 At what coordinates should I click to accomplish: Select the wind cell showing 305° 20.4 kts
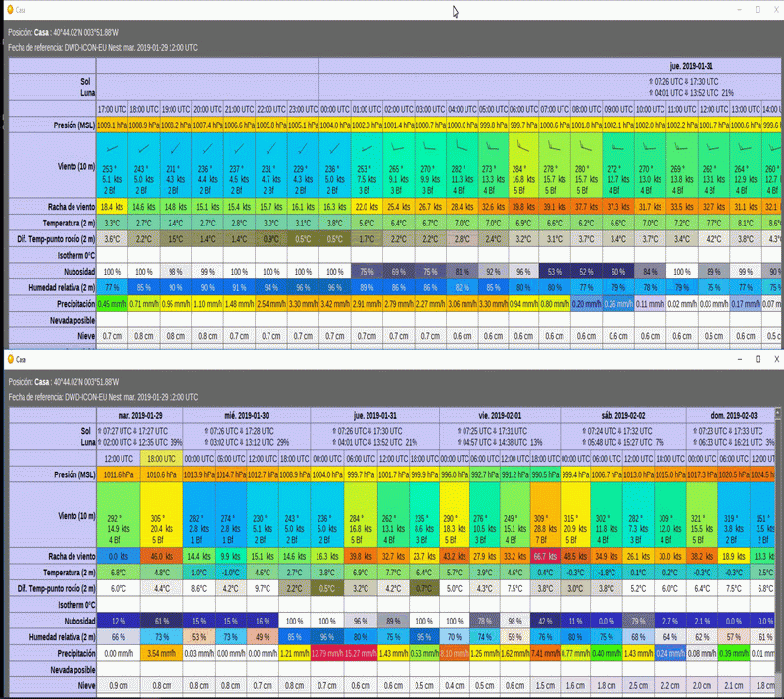(162, 515)
